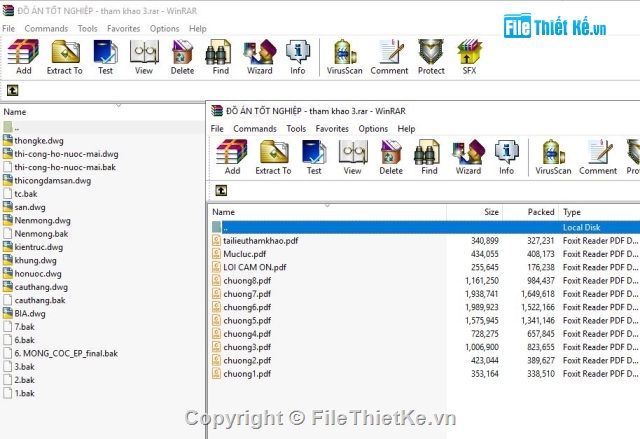Click Info icon in front WinRAR window

point(507,157)
